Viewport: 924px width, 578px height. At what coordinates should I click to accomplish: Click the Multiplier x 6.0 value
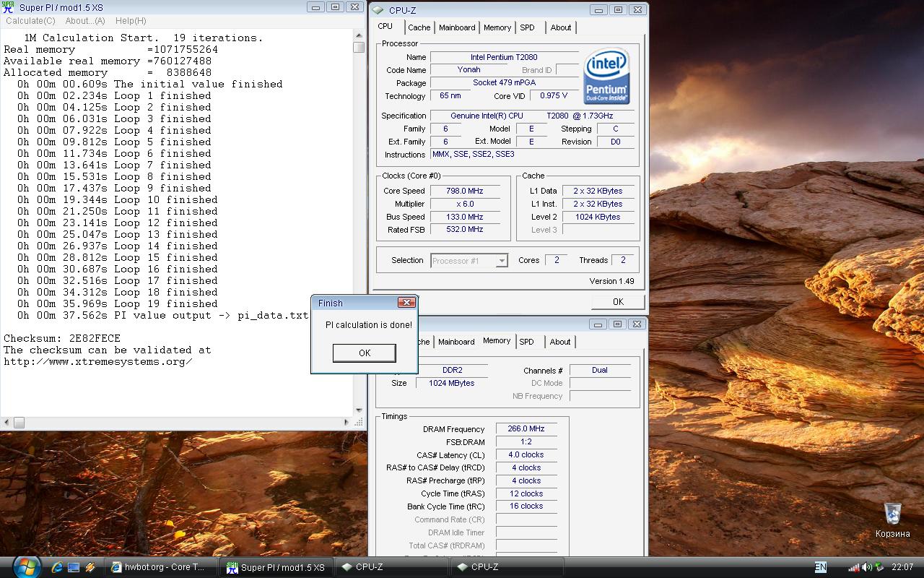(466, 204)
